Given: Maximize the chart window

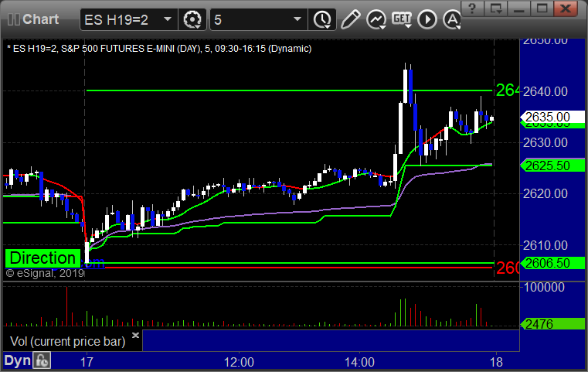Looking at the screenshot, I should (x=542, y=8).
